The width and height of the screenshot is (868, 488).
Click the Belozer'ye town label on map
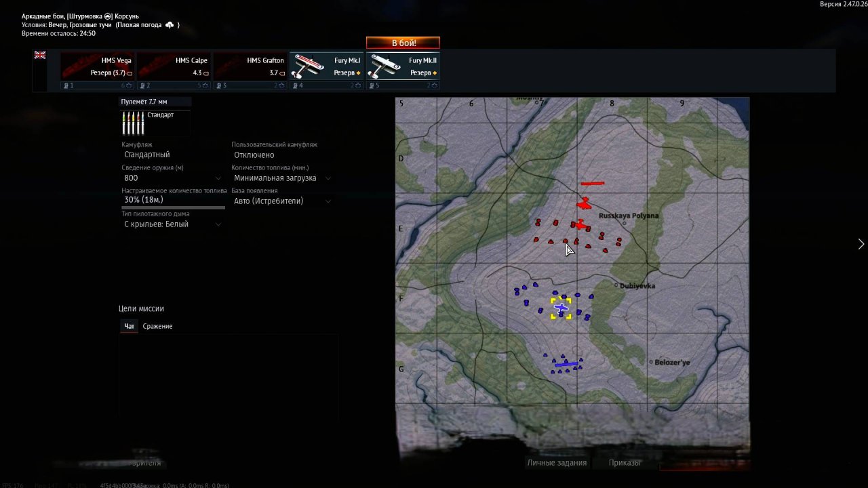click(672, 363)
